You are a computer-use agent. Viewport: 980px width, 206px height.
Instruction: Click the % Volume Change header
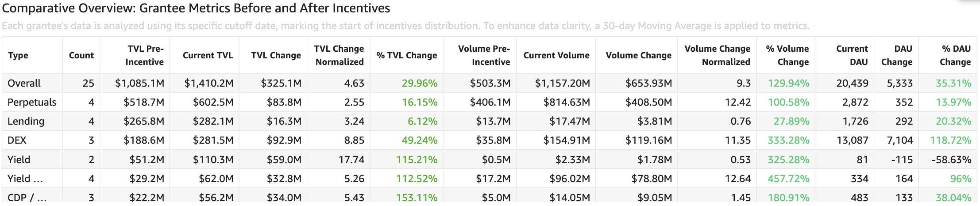(787, 55)
